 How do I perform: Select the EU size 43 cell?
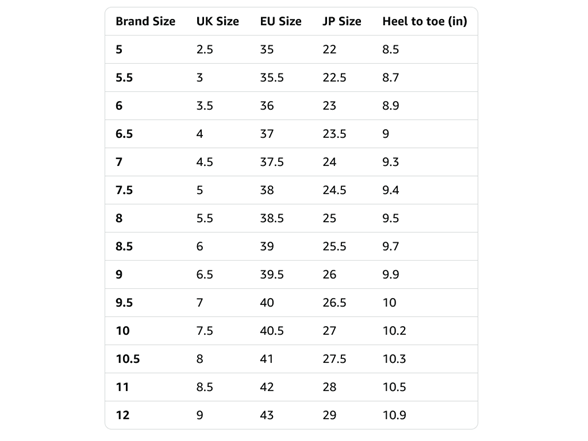point(267,415)
